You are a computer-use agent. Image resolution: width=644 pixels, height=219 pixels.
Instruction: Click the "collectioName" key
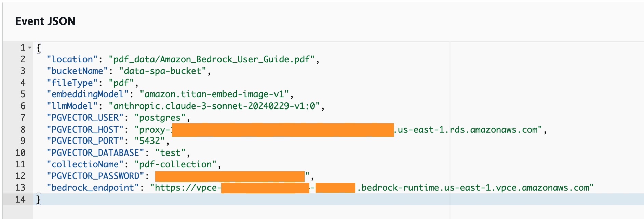[85, 164]
